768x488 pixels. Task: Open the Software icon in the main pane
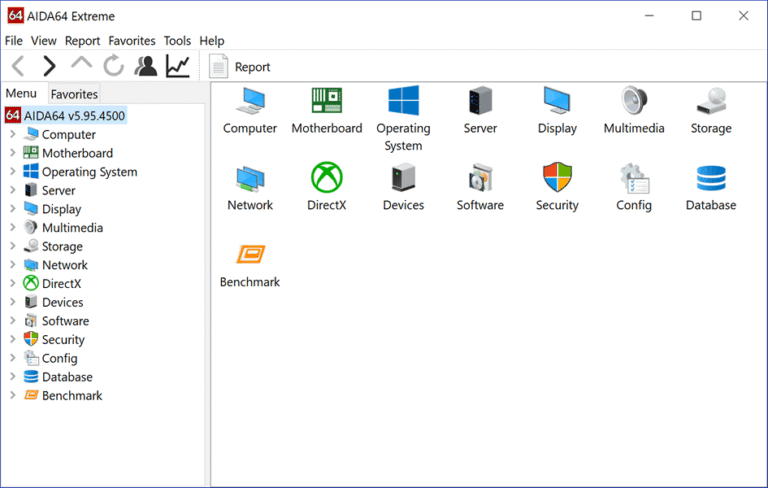point(480,177)
